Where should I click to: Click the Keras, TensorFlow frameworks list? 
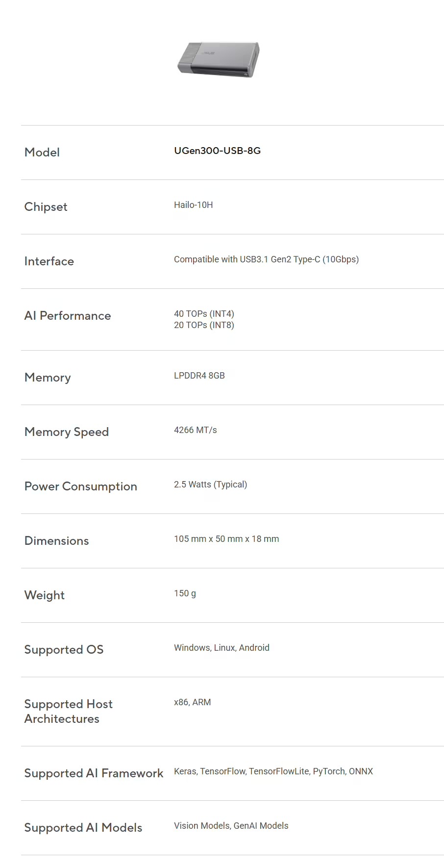pyautogui.click(x=273, y=771)
